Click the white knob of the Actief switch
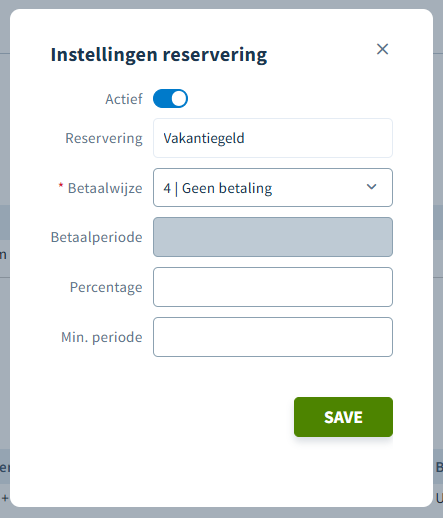The height and width of the screenshot is (518, 443). (179, 99)
